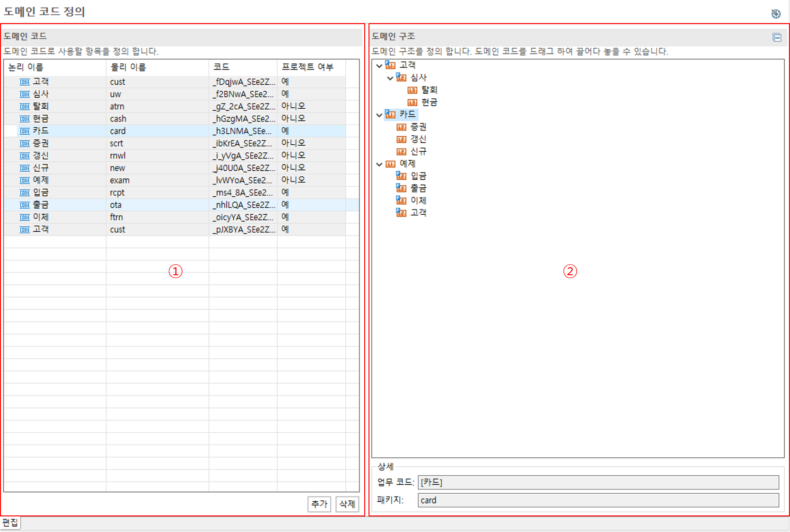The width and height of the screenshot is (790, 532).
Task: Click the L1 icon of 예제 node
Action: point(390,164)
